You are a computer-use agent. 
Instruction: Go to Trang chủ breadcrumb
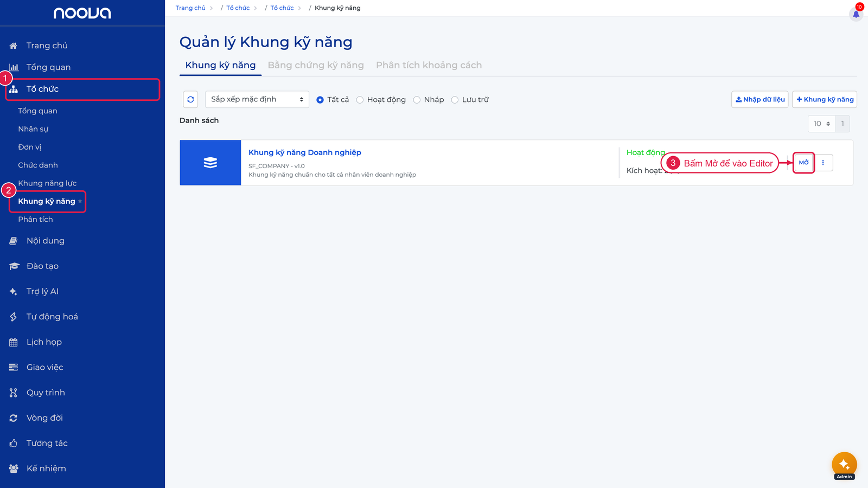(x=190, y=8)
